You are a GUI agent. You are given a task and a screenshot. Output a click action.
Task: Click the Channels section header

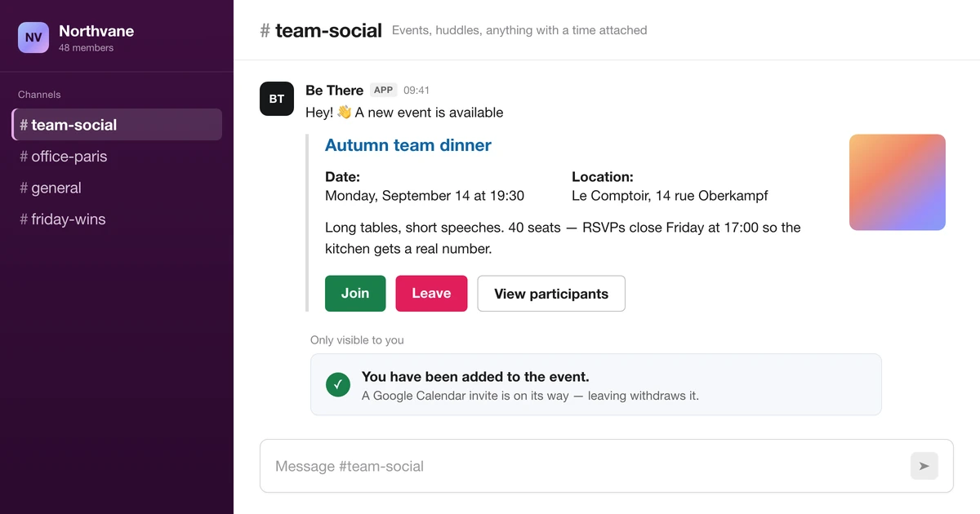[39, 95]
